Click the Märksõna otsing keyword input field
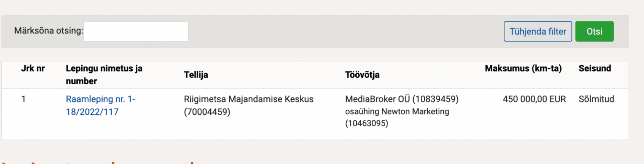The image size is (644, 164). click(136, 31)
